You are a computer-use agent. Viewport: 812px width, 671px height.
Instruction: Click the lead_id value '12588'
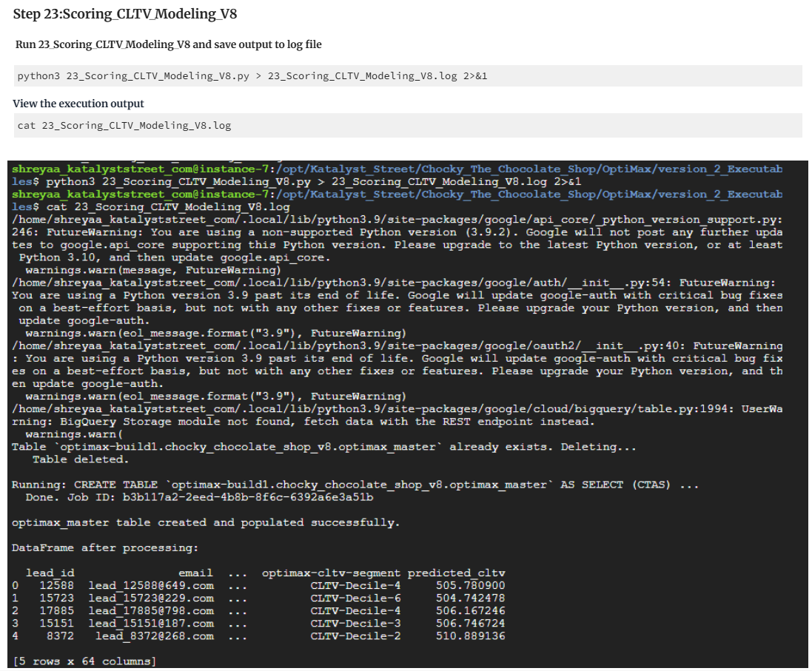tap(57, 586)
